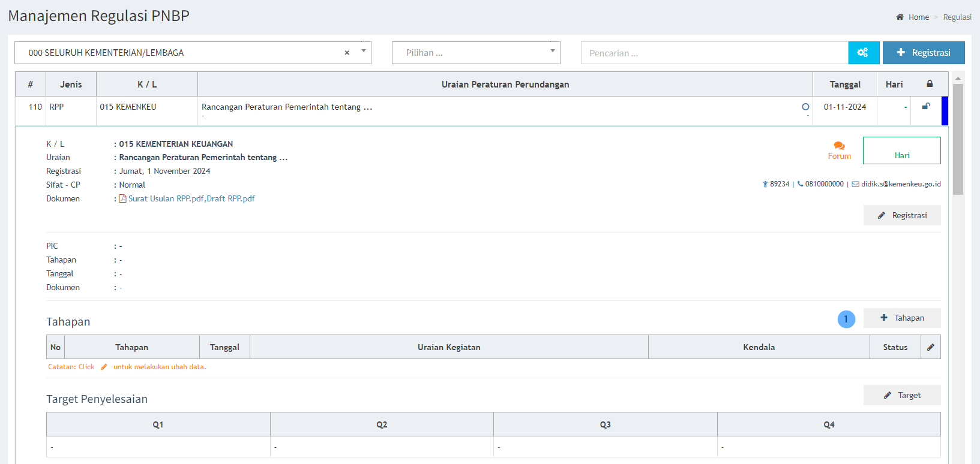
Task: Click the unlock icon in row 110
Action: [x=925, y=107]
